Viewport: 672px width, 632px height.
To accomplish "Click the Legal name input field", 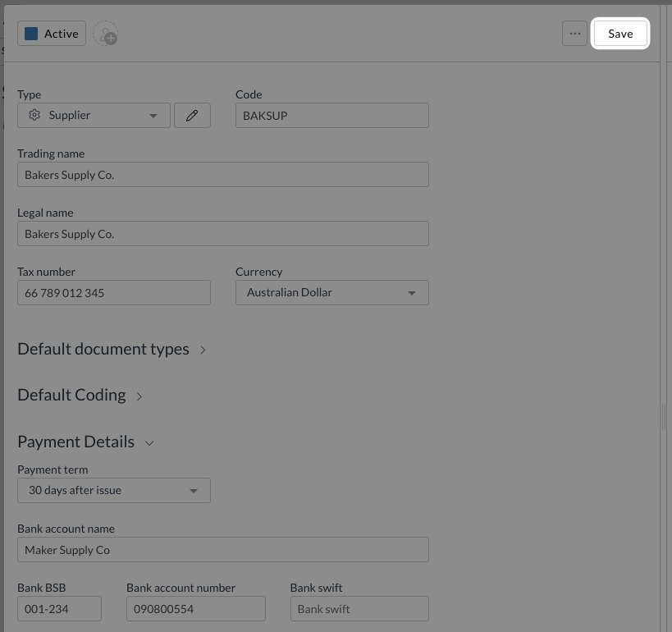I will click(x=222, y=234).
